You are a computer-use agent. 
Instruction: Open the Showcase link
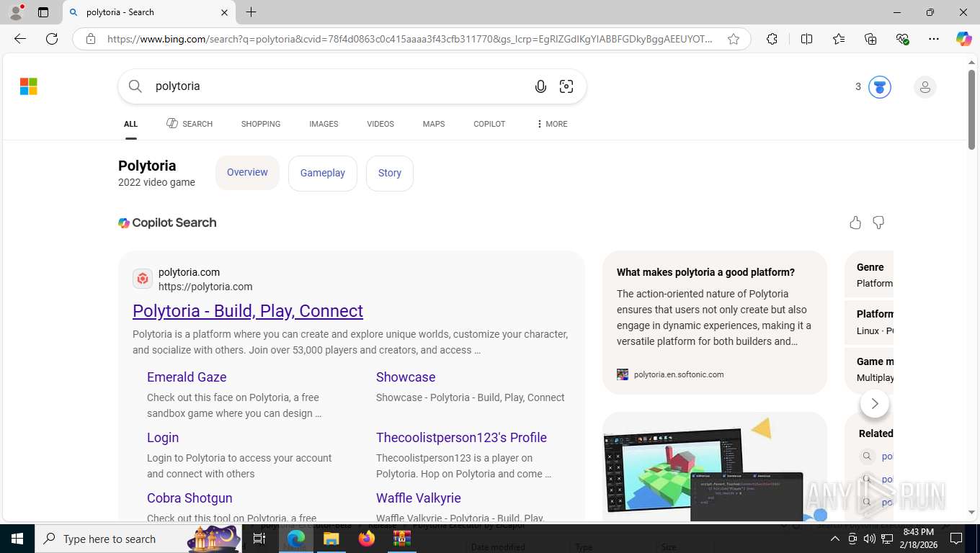pyautogui.click(x=406, y=377)
